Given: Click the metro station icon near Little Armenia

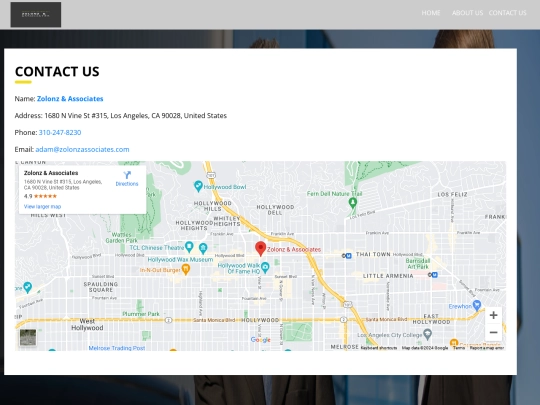Looking at the screenshot, I should (433, 275).
